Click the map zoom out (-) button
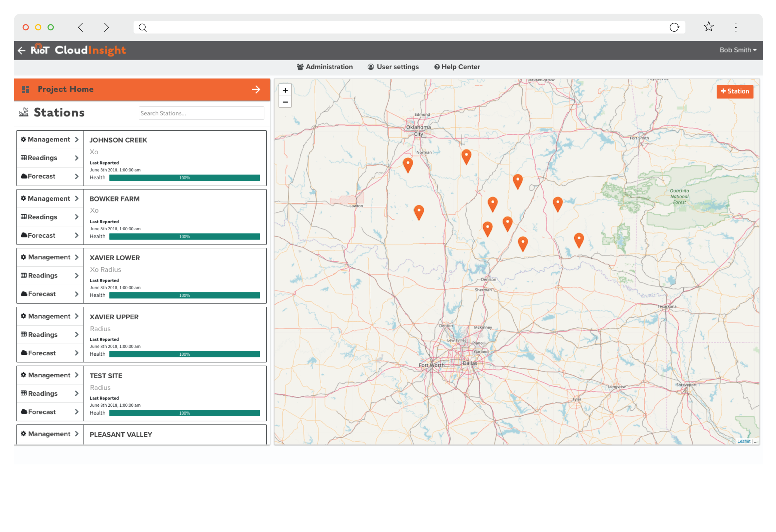The image size is (776, 532). tap(285, 102)
